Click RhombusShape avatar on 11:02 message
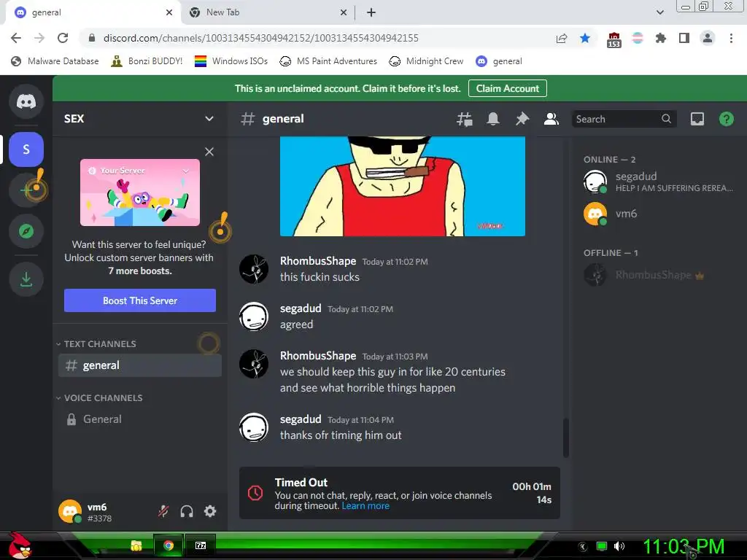Image resolution: width=747 pixels, height=560 pixels. 254,269
